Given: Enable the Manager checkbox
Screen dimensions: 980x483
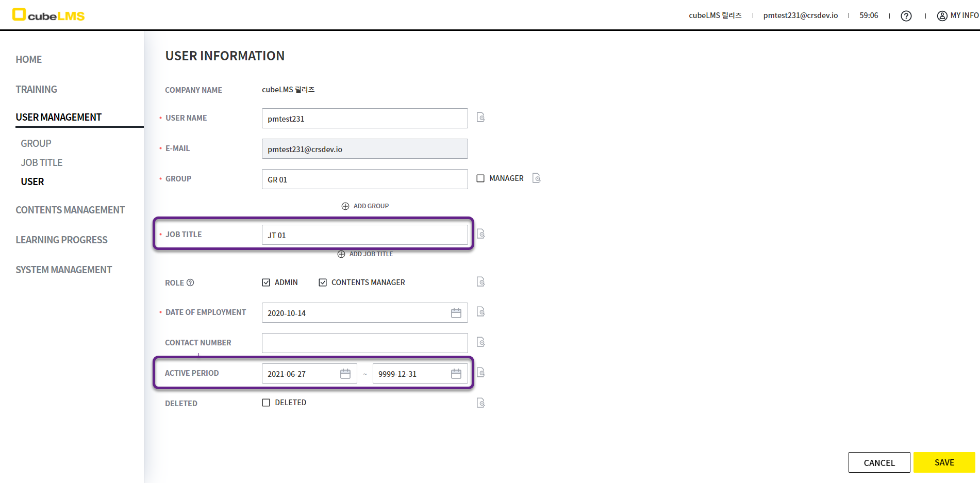Looking at the screenshot, I should click(480, 178).
